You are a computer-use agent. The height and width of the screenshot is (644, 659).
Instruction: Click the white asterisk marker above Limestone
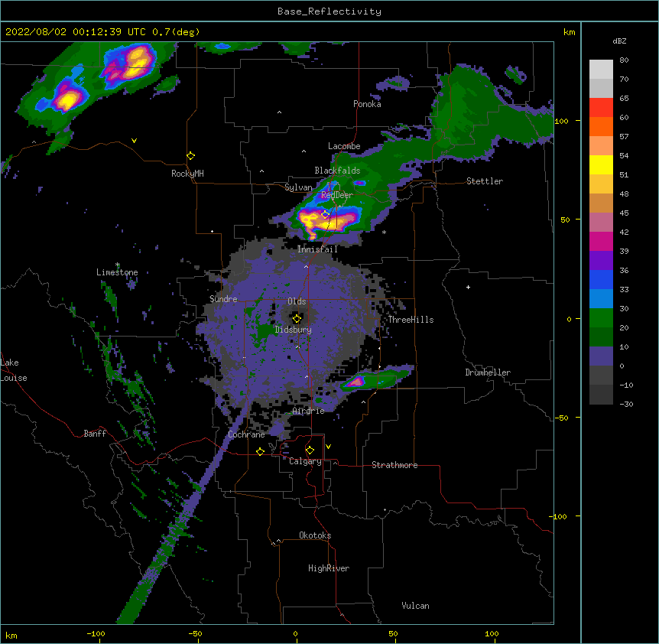(118, 265)
